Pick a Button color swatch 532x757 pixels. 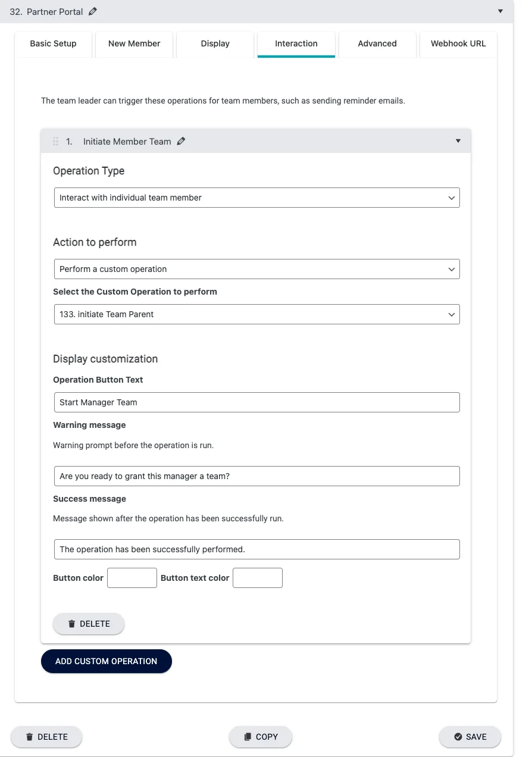coord(132,578)
